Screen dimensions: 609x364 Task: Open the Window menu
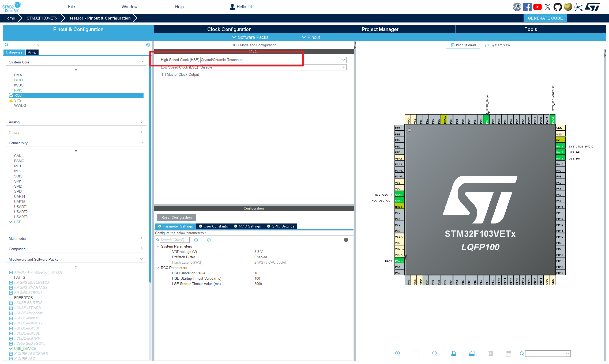(x=130, y=7)
